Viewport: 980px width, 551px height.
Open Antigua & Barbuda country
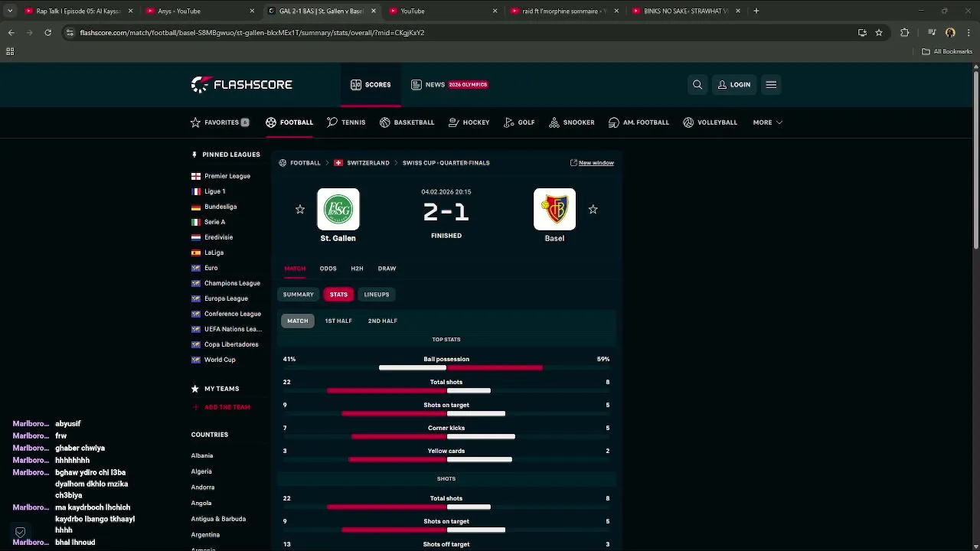click(218, 519)
